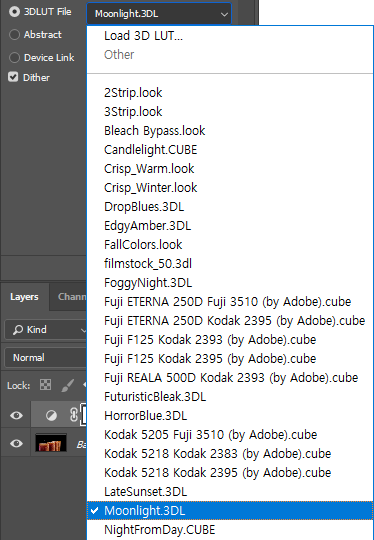
Task: Choose Load 3D LUT... option
Action: click(x=230, y=35)
